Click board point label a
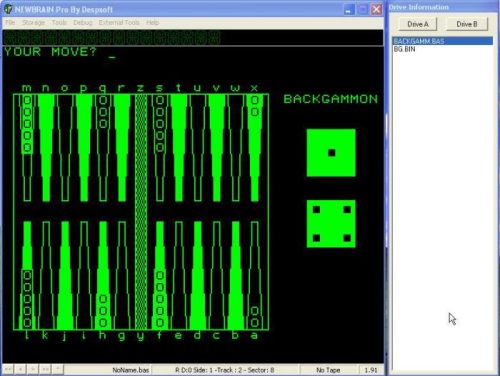Screen dimensions: 500x376 click(254, 335)
